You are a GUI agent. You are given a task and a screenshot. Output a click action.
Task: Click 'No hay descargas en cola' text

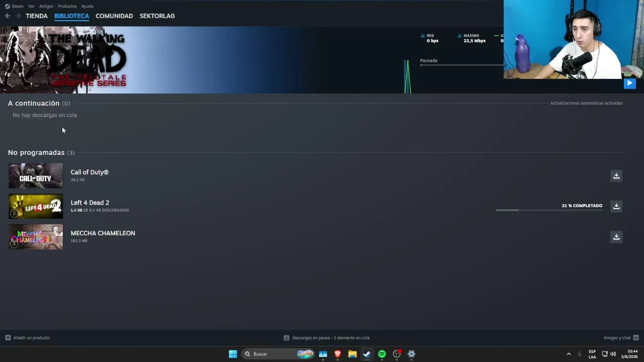click(45, 115)
